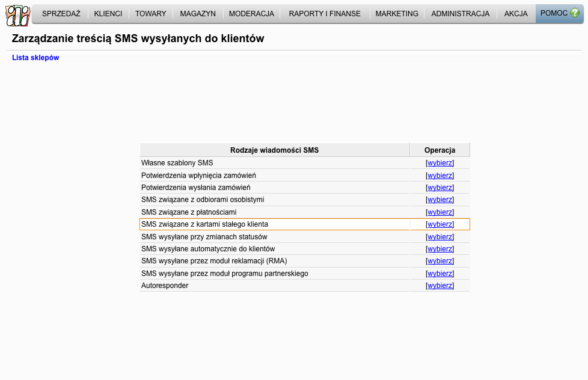Click the 'Rodzaje wiadomości SMS' column header

(x=275, y=150)
